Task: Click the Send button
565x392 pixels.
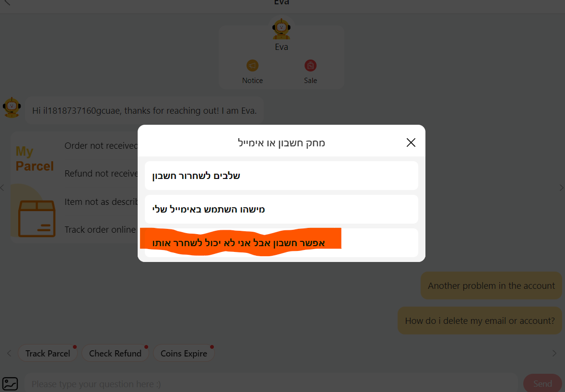Action: point(542,384)
